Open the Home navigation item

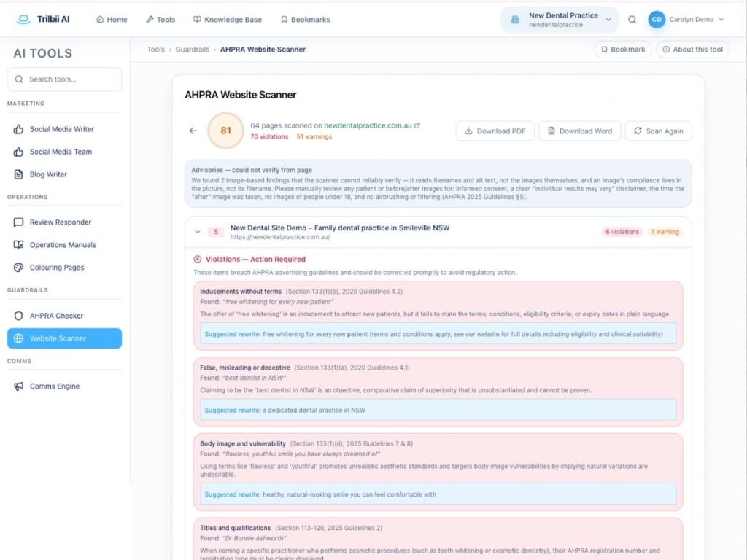pos(112,20)
